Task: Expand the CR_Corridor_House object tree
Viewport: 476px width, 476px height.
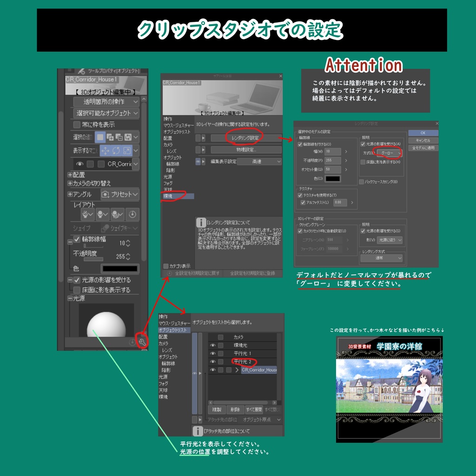Action: point(238,370)
